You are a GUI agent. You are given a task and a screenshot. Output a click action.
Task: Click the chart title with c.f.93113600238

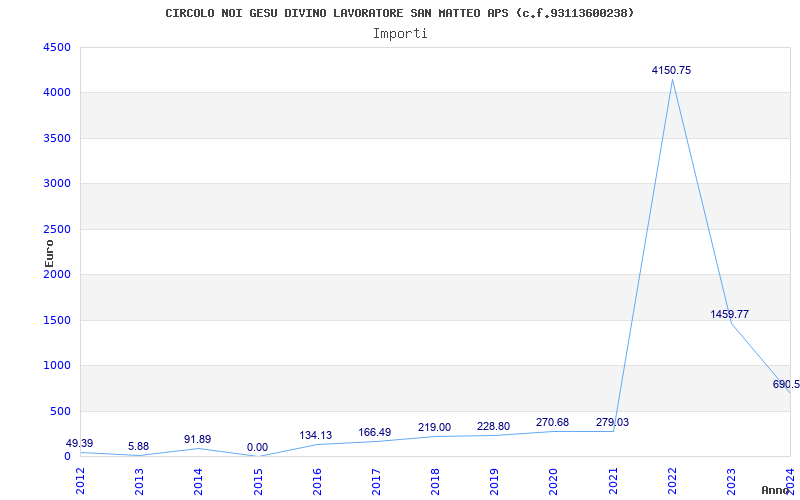399,13
